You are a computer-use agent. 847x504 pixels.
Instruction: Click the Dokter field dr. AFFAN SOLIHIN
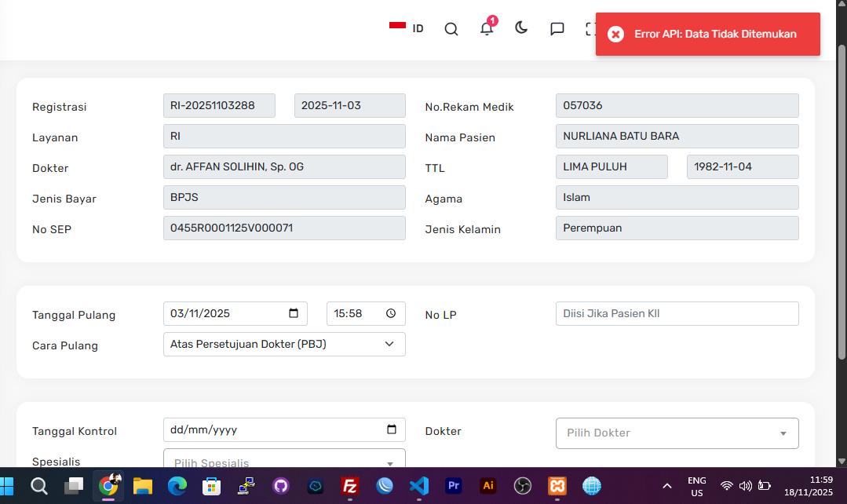point(284,167)
